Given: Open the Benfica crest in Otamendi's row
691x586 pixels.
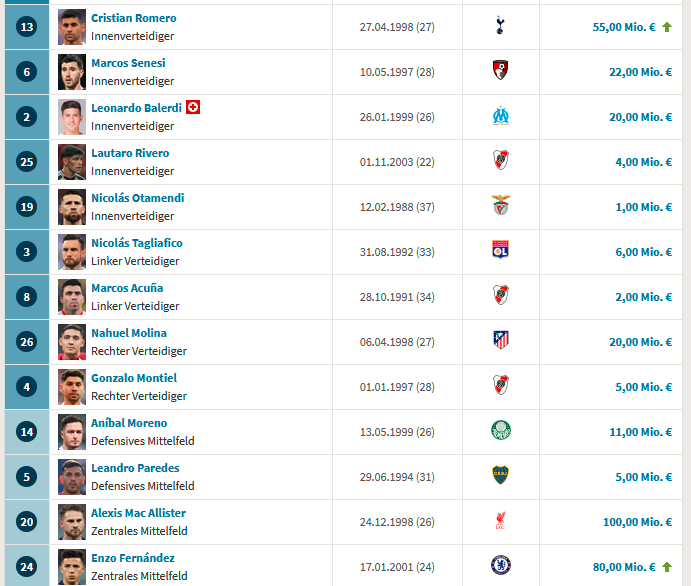Looking at the screenshot, I should click(500, 206).
